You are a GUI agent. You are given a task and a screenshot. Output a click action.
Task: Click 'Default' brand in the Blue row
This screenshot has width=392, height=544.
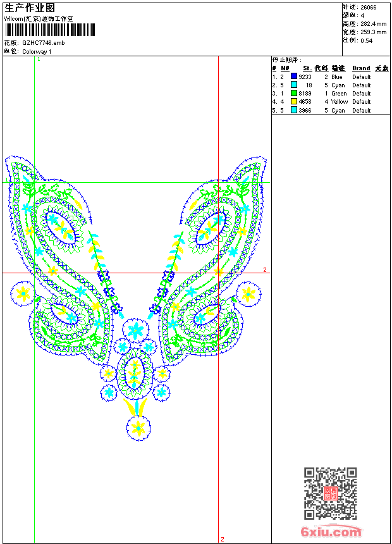pyautogui.click(x=362, y=77)
